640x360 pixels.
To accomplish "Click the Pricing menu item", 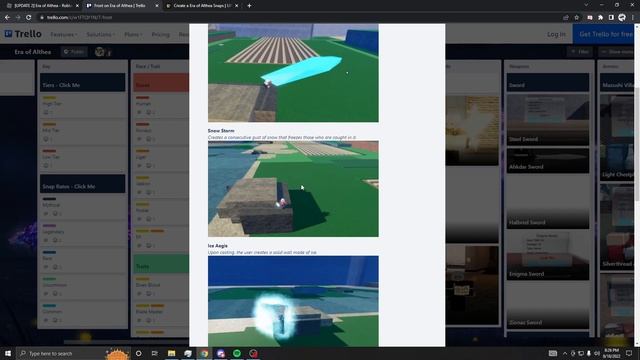I will (x=160, y=34).
